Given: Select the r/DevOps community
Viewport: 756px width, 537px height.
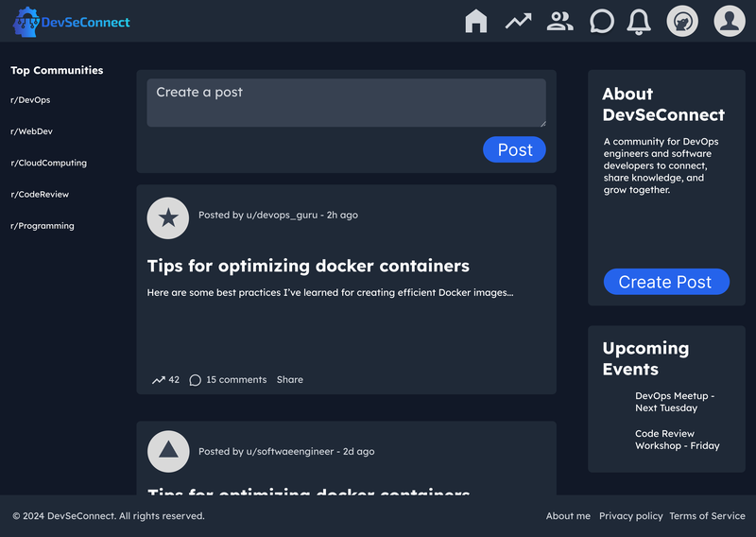Looking at the screenshot, I should tap(30, 100).
